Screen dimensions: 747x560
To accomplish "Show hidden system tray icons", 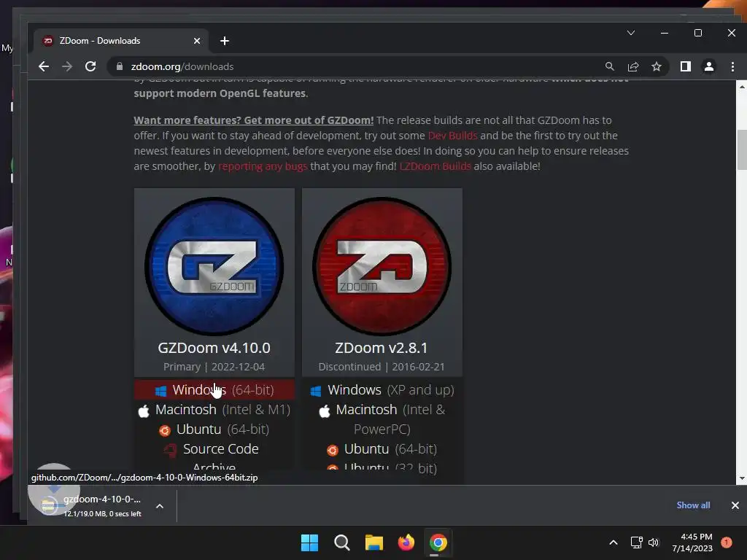I will [614, 542].
